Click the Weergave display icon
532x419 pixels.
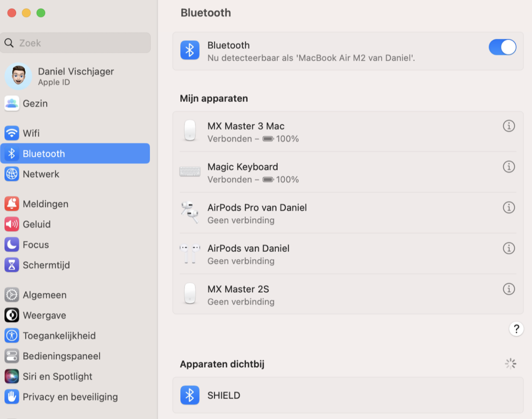tap(12, 315)
